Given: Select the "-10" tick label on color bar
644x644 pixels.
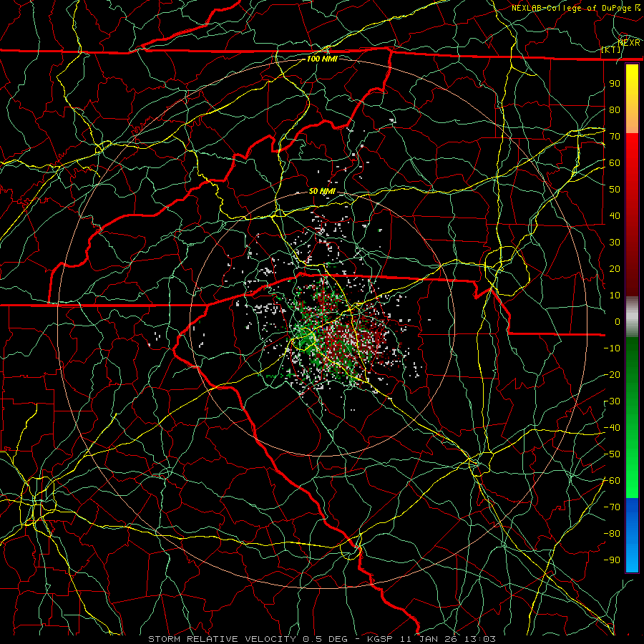Looking at the screenshot, I should pyautogui.click(x=612, y=348).
